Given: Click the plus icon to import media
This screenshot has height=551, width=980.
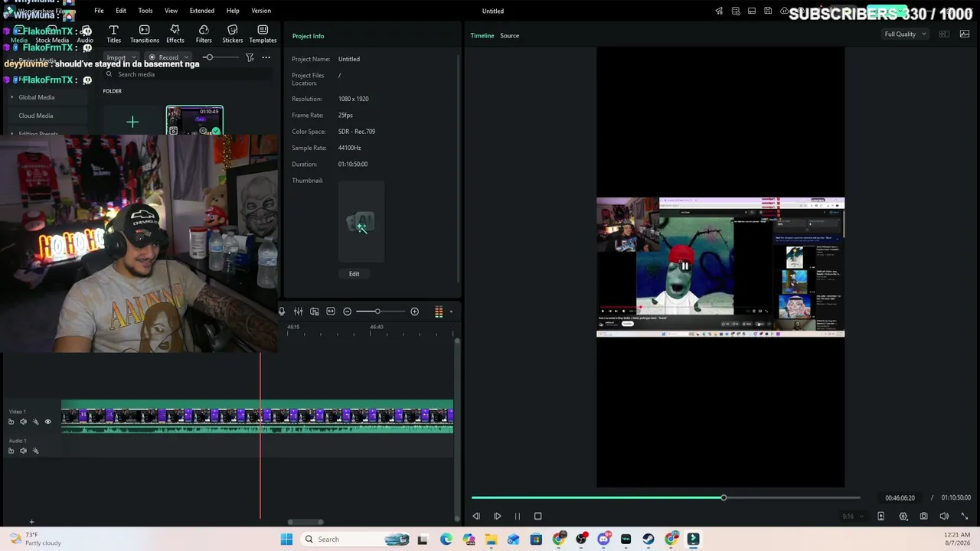Looking at the screenshot, I should [132, 122].
